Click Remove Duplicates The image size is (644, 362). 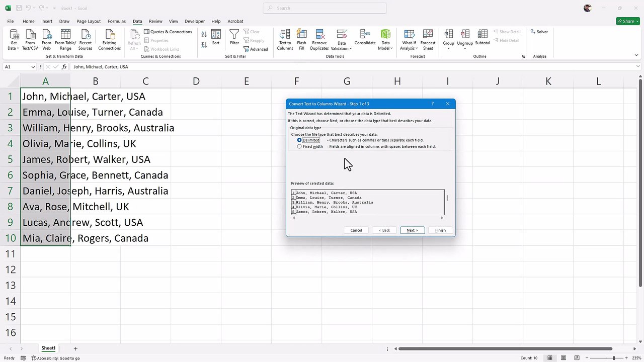click(319, 39)
